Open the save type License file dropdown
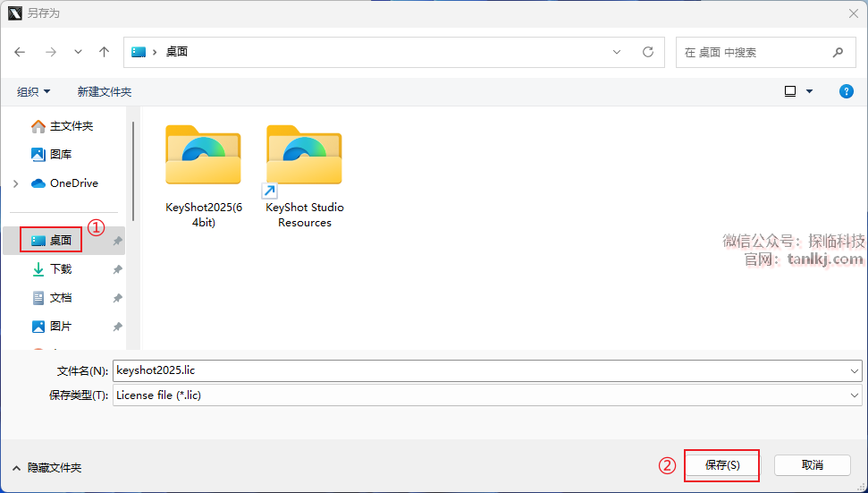Image resolution: width=868 pixels, height=493 pixels. pos(855,395)
